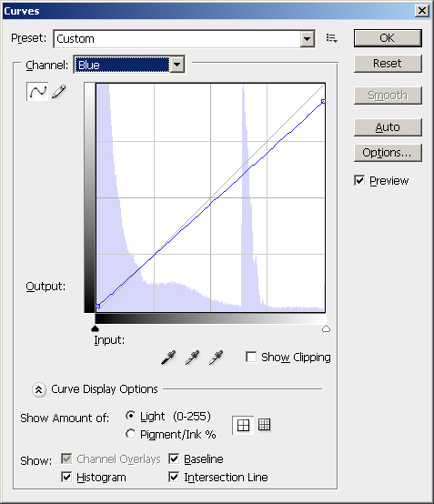Select the pencil draw curve tool
The width and height of the screenshot is (434, 504).
(59, 92)
